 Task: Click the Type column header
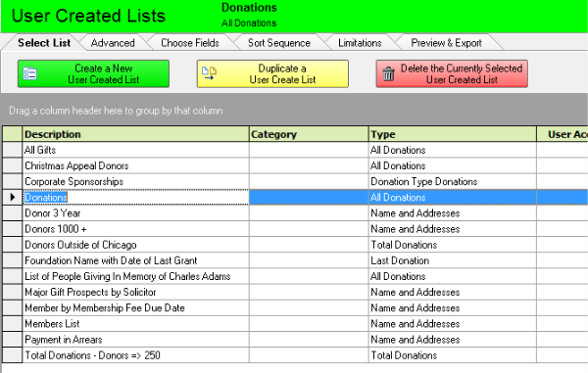tap(452, 134)
